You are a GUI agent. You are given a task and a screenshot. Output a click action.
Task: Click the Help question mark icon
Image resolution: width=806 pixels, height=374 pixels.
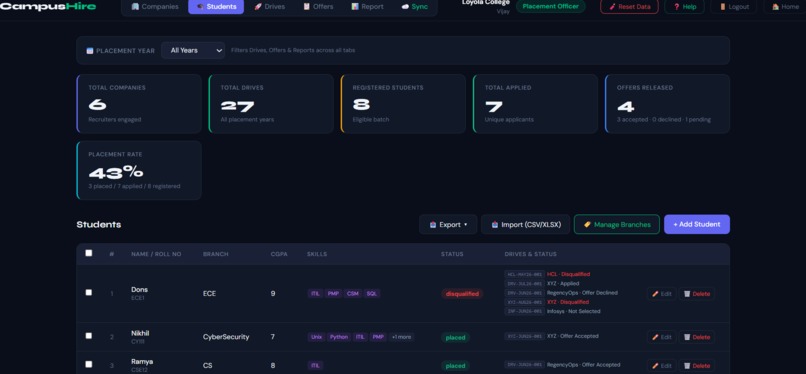click(676, 7)
